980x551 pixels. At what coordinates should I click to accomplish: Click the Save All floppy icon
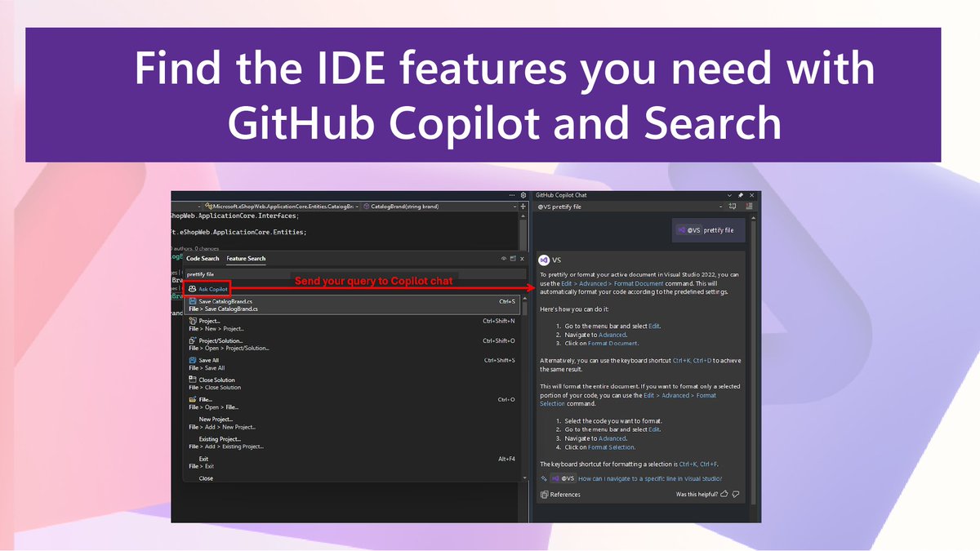click(193, 360)
